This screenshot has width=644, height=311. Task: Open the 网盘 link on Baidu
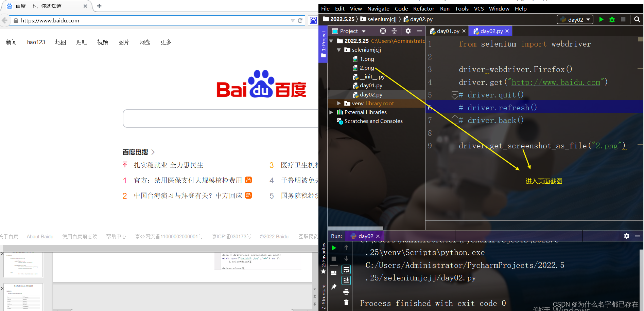tap(145, 42)
